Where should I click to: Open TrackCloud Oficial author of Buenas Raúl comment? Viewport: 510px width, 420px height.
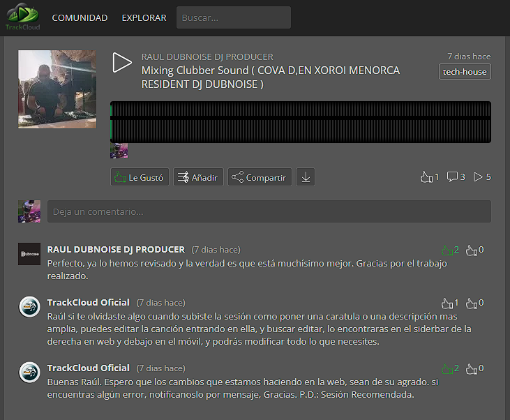tap(89, 368)
